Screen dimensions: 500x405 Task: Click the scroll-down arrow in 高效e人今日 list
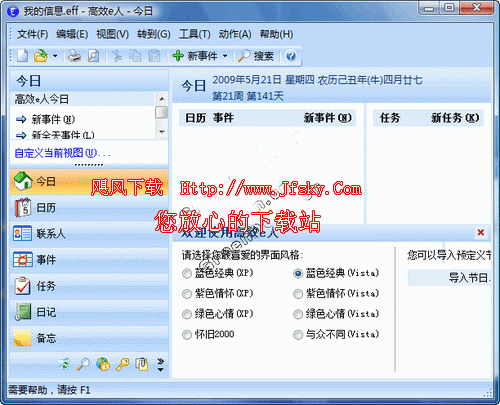162,132
